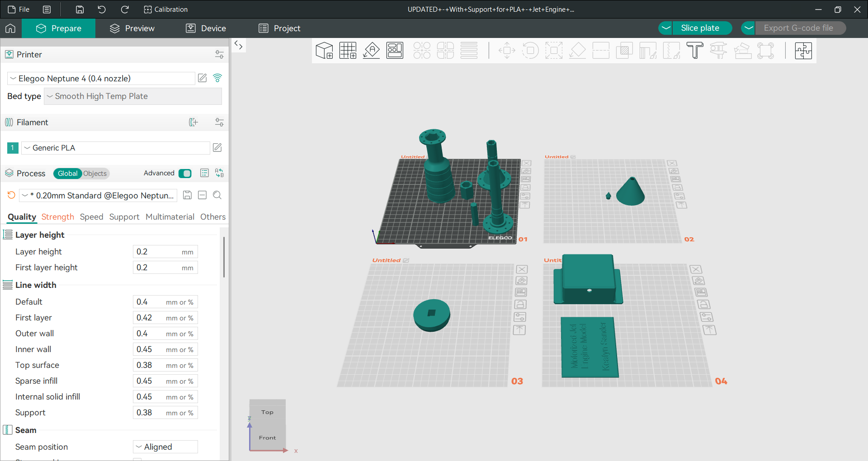
Task: Click the Add plate grid icon
Action: pyautogui.click(x=348, y=51)
